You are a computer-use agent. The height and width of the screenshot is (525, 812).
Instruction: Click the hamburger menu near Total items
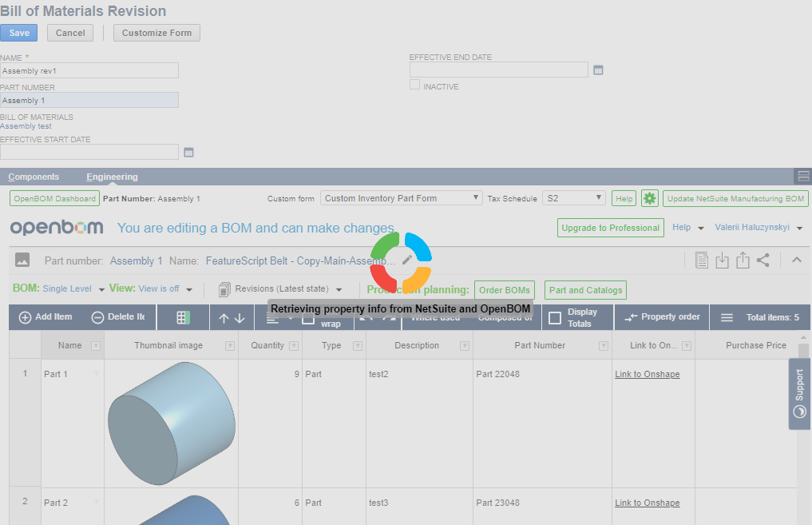click(x=727, y=317)
